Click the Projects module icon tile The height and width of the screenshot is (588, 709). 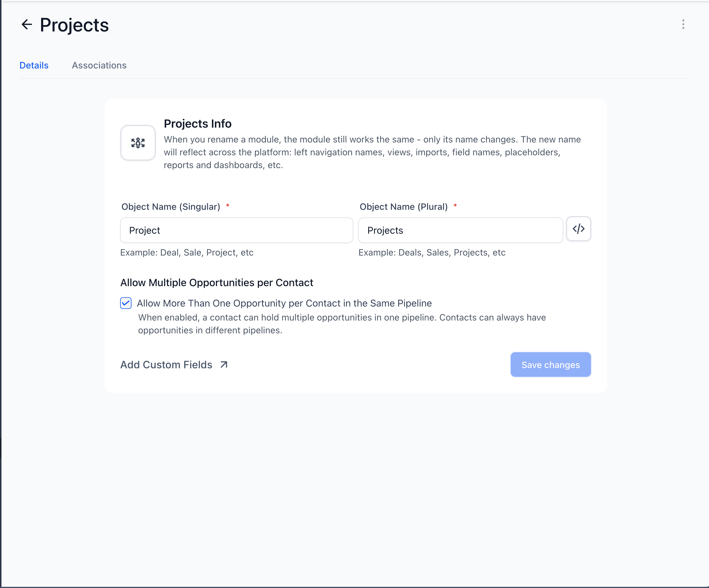point(138,143)
